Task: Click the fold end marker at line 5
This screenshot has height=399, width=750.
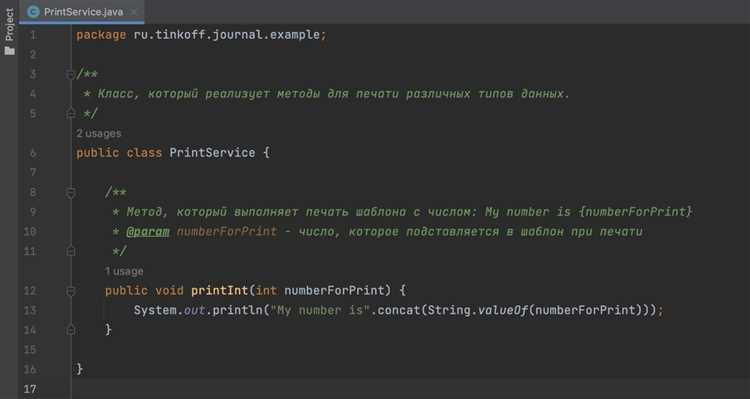Action: pyautogui.click(x=71, y=114)
